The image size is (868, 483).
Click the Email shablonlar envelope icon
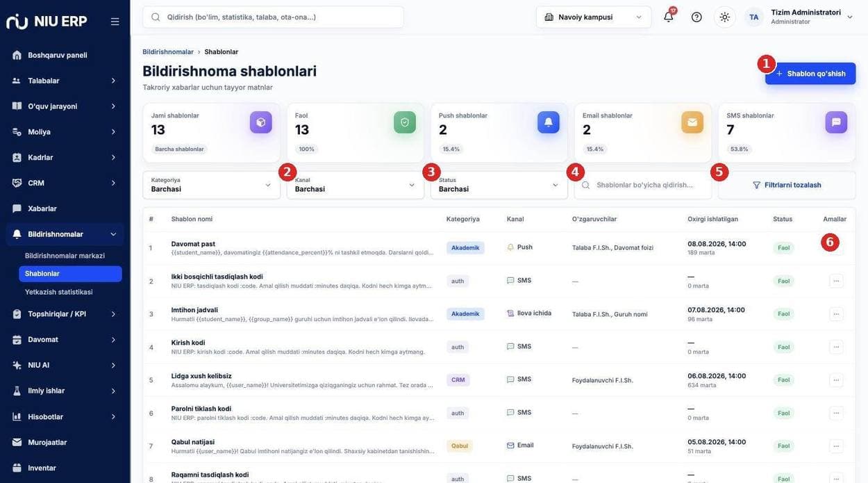692,122
